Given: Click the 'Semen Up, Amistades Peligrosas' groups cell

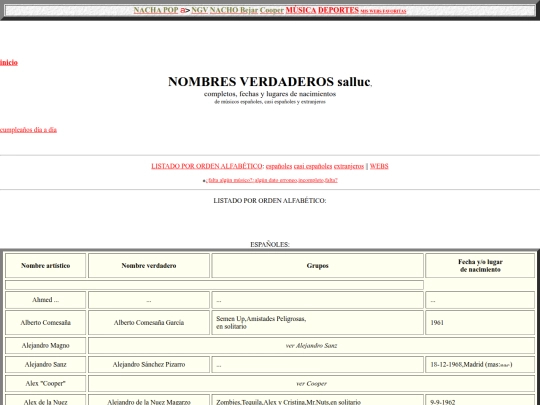Looking at the screenshot, I should [x=318, y=323].
